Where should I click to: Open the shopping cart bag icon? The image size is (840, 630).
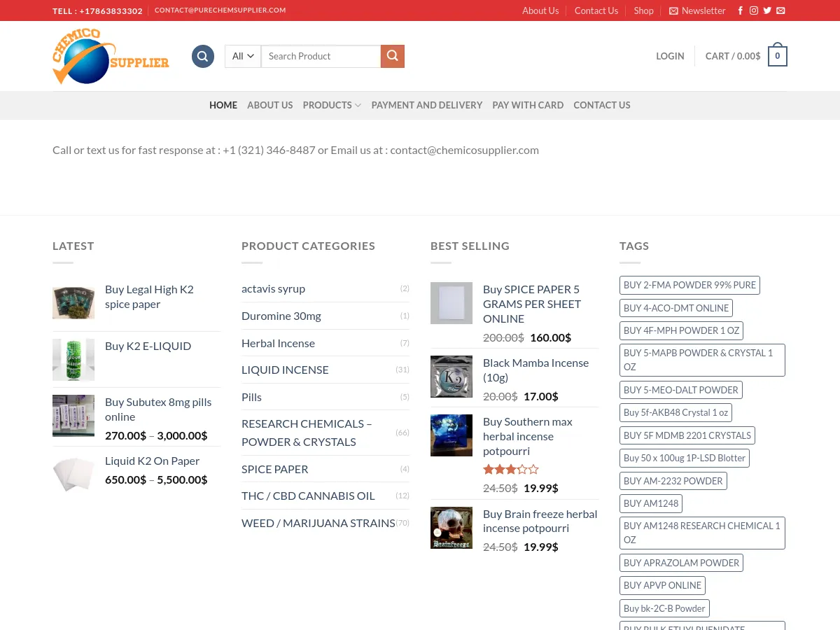pos(777,55)
